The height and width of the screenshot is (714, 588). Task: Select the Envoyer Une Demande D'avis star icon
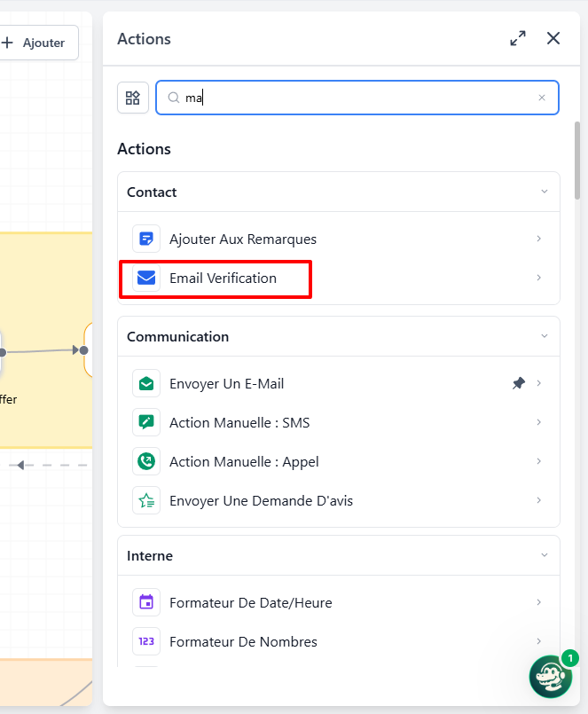146,500
